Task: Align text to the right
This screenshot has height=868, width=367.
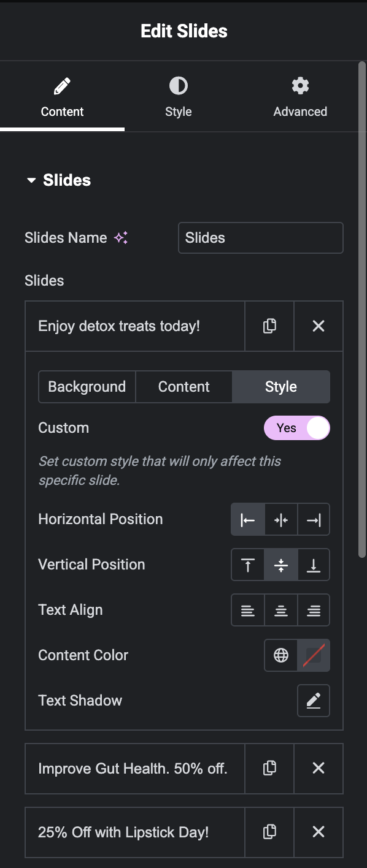Action: pyautogui.click(x=314, y=611)
